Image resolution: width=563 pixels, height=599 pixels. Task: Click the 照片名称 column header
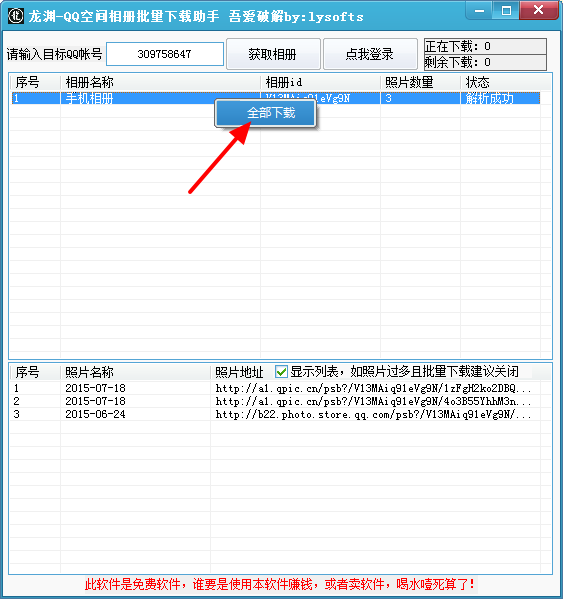click(x=89, y=372)
